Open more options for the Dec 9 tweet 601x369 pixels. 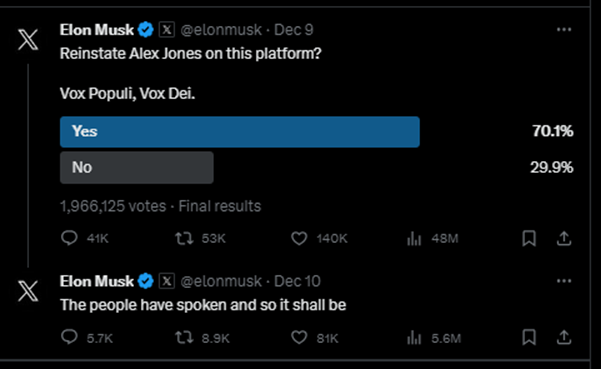click(x=564, y=30)
